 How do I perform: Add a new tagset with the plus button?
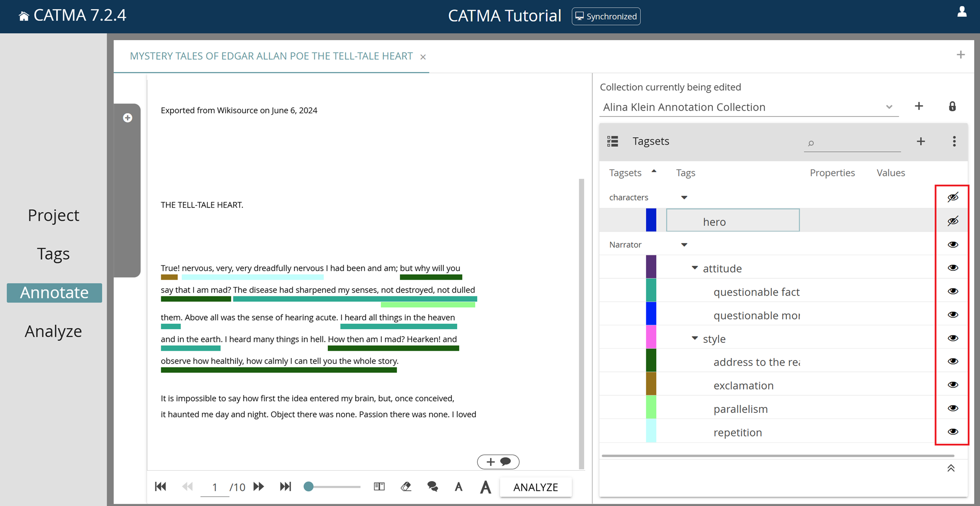(x=921, y=141)
